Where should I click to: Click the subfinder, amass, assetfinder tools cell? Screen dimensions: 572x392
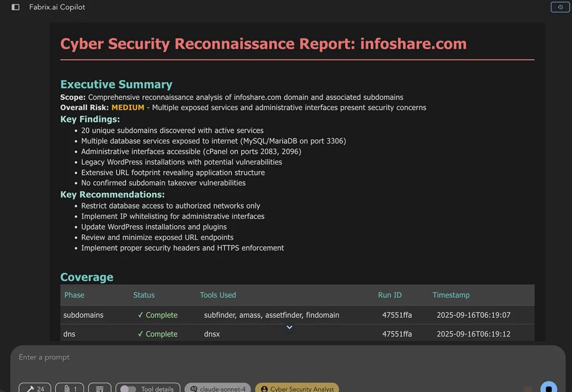click(x=272, y=315)
